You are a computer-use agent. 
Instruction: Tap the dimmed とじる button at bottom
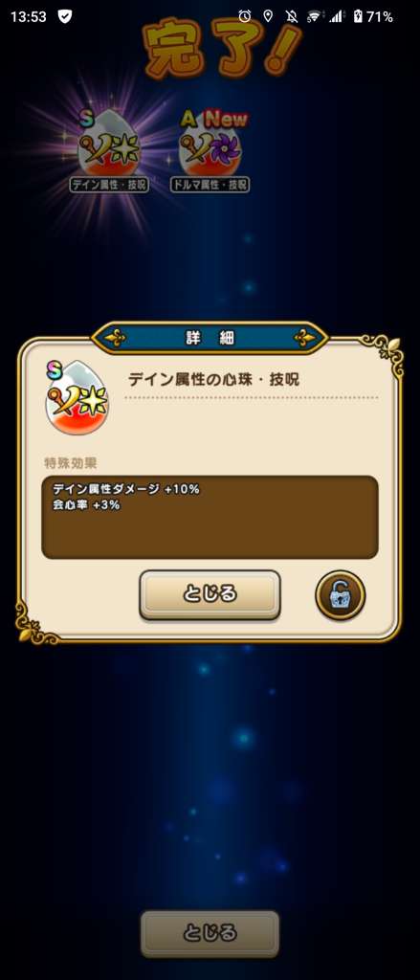pyautogui.click(x=210, y=934)
